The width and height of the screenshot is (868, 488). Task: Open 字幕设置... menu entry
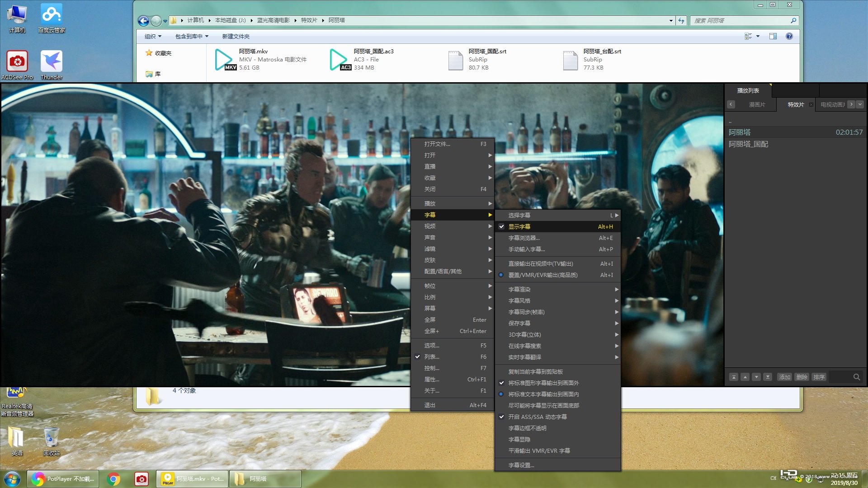(x=521, y=465)
